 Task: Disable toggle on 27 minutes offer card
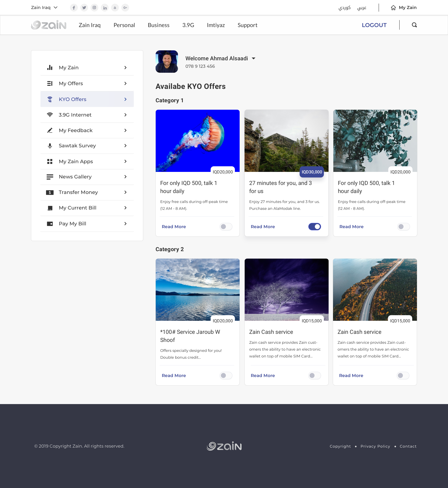pyautogui.click(x=315, y=227)
